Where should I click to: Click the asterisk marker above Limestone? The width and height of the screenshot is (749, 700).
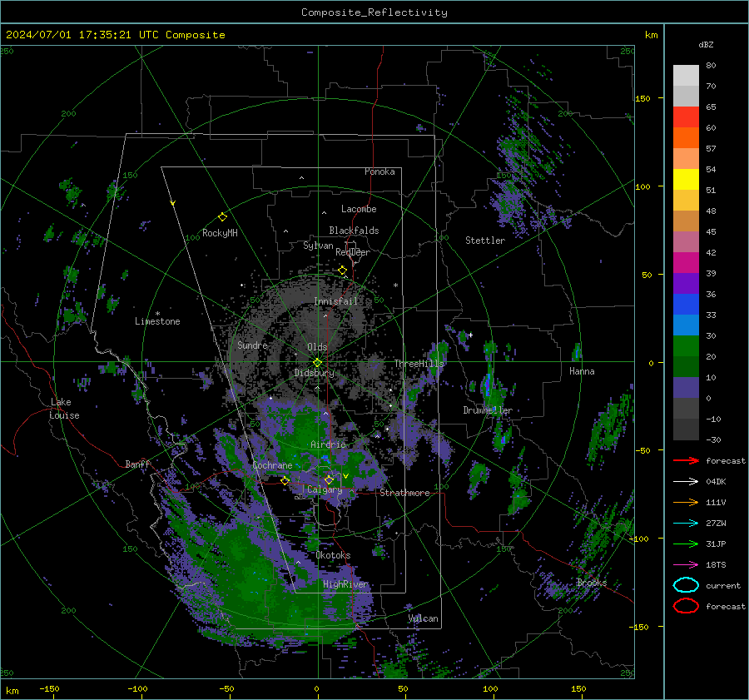point(157,314)
